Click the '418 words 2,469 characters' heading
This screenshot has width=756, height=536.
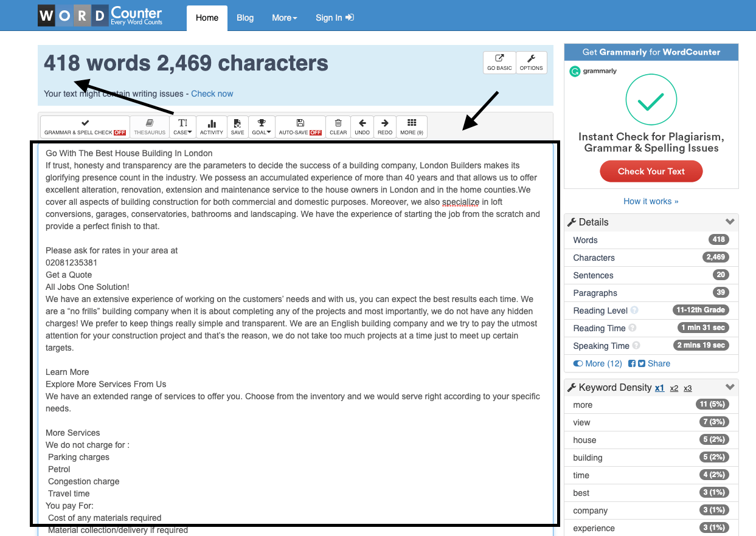[x=186, y=63]
